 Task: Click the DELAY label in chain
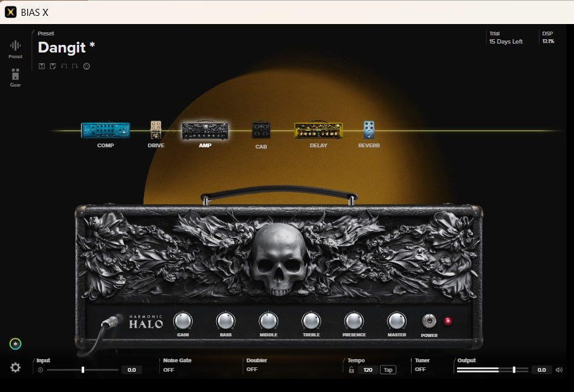319,145
